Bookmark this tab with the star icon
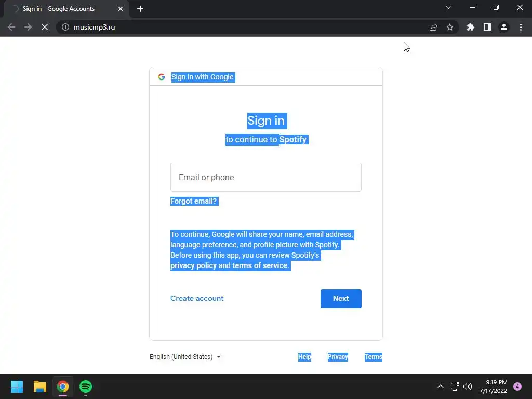Image resolution: width=532 pixels, height=399 pixels. click(x=450, y=27)
